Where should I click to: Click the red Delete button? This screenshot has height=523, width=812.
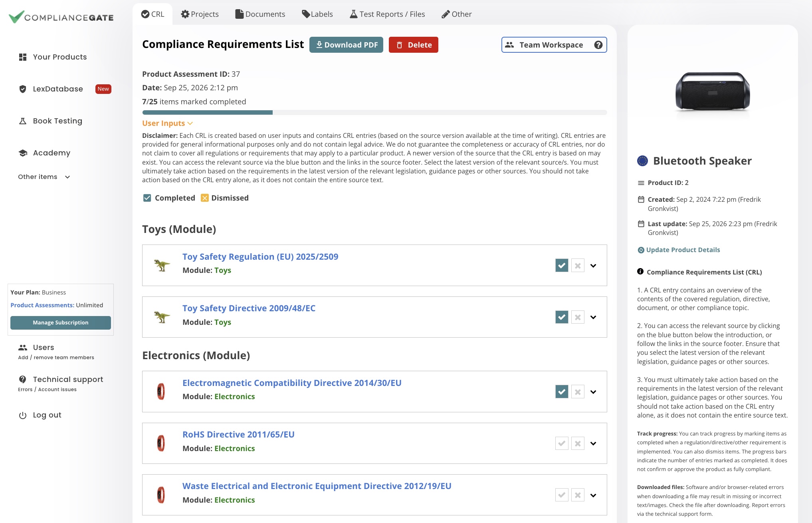click(x=414, y=45)
